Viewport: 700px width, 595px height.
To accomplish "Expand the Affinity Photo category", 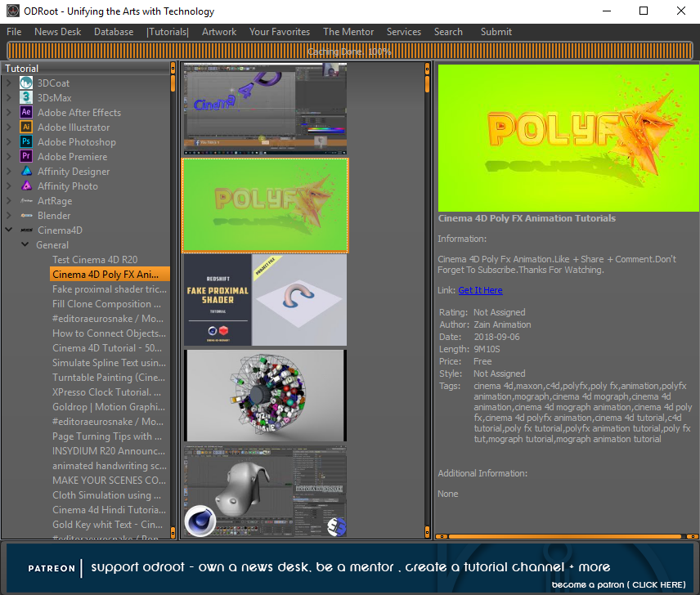I will point(9,186).
